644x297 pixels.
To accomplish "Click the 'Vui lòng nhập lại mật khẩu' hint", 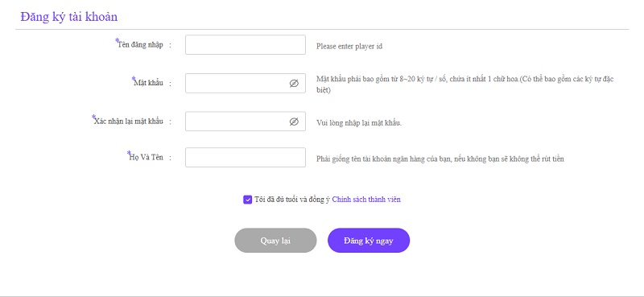I will [x=359, y=123].
